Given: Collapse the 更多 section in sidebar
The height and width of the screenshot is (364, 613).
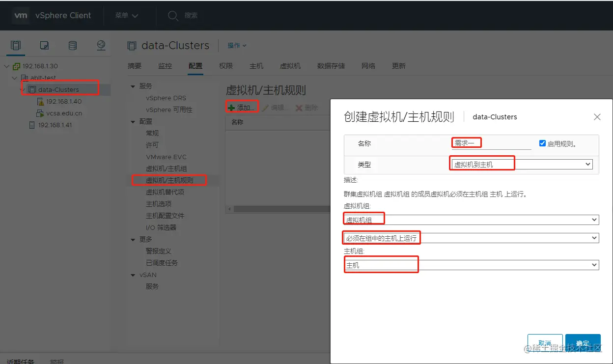Looking at the screenshot, I should pyautogui.click(x=133, y=240).
